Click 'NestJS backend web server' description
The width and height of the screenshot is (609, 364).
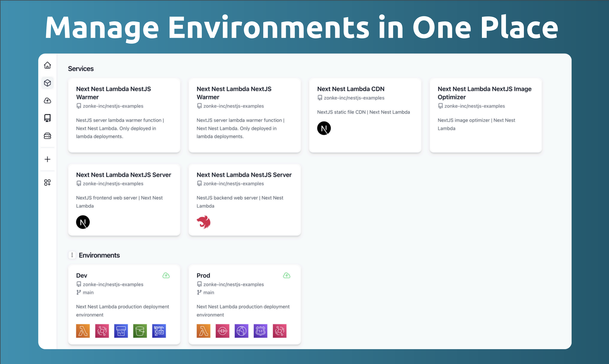pos(240,202)
